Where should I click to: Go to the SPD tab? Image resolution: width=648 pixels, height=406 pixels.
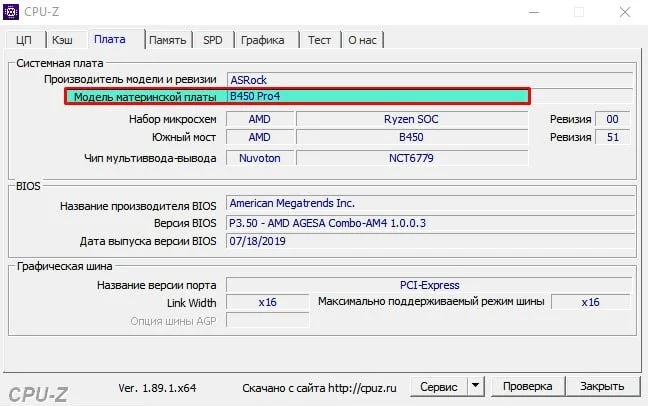point(213,40)
